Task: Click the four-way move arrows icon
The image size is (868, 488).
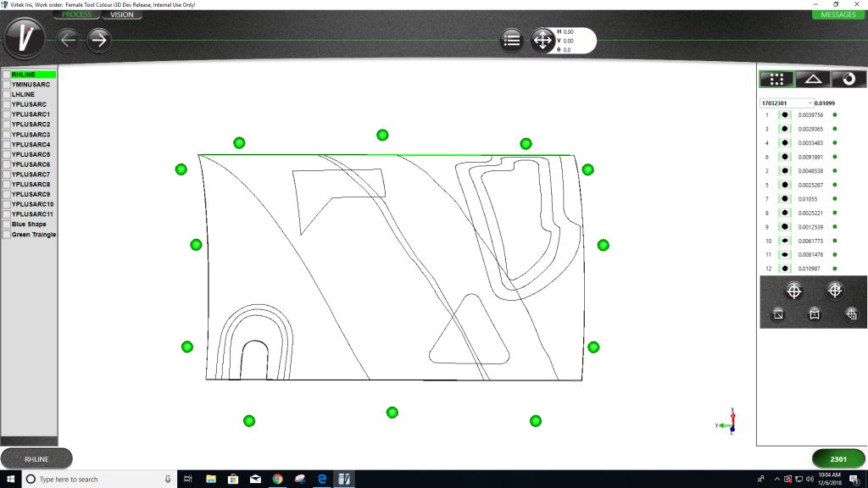Action: 542,41
